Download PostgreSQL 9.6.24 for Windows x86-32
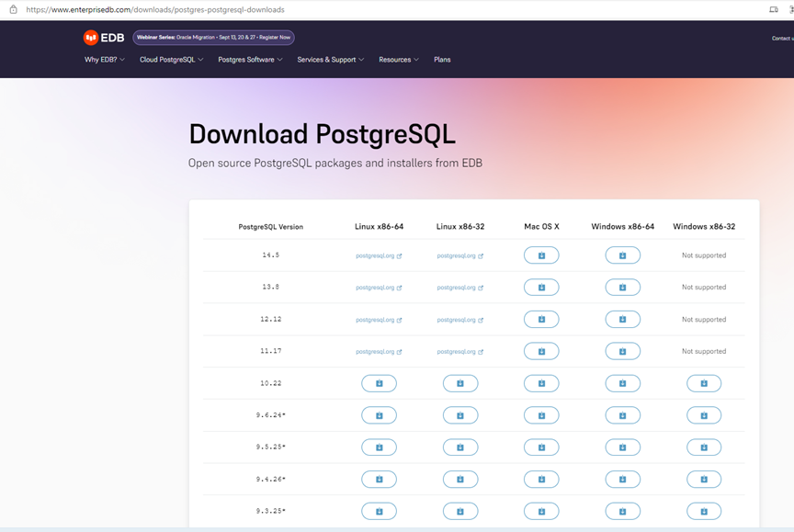 click(704, 415)
